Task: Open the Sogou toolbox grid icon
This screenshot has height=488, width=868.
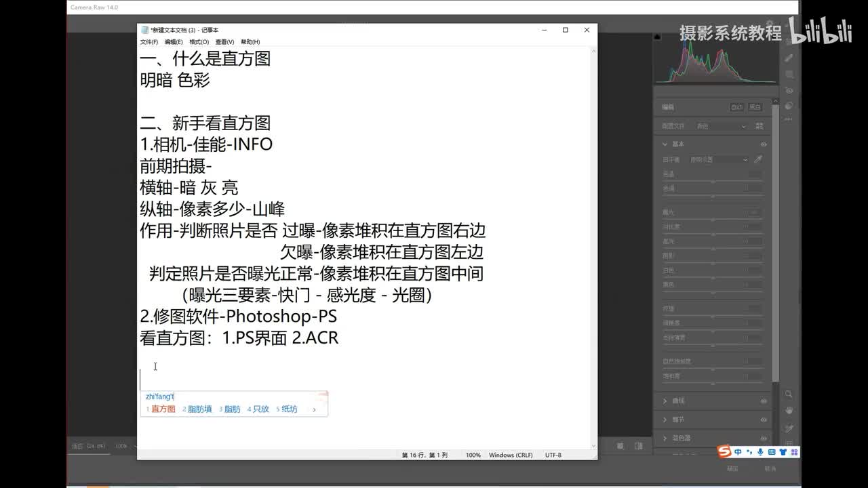Action: point(793,452)
